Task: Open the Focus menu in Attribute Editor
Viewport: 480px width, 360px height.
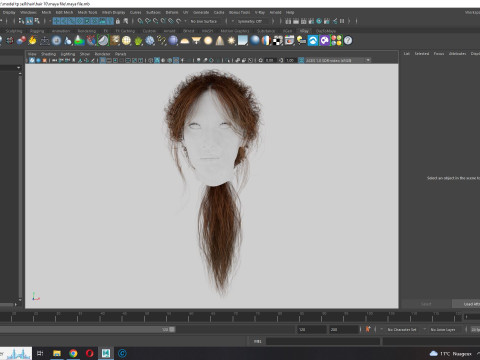Action: point(439,54)
